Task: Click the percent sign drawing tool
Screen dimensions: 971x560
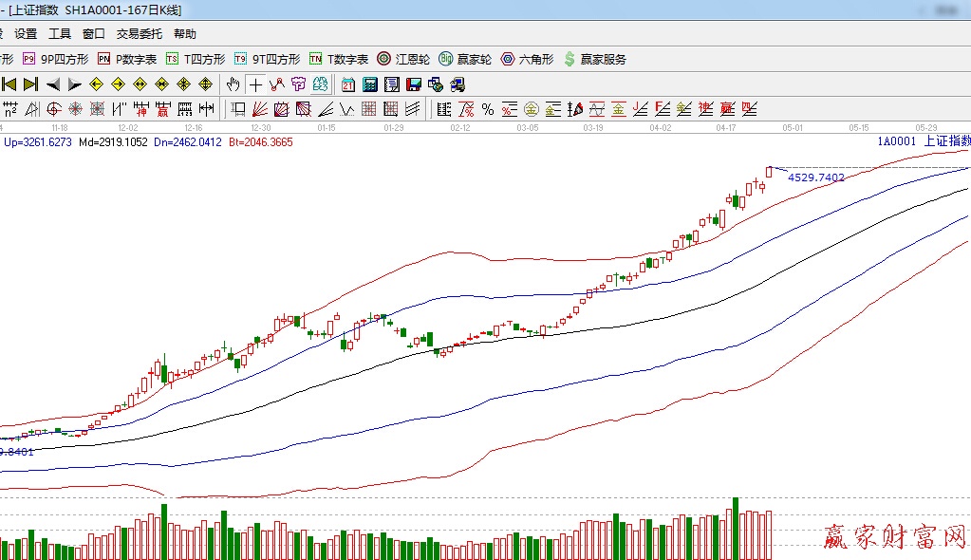Action: point(487,108)
